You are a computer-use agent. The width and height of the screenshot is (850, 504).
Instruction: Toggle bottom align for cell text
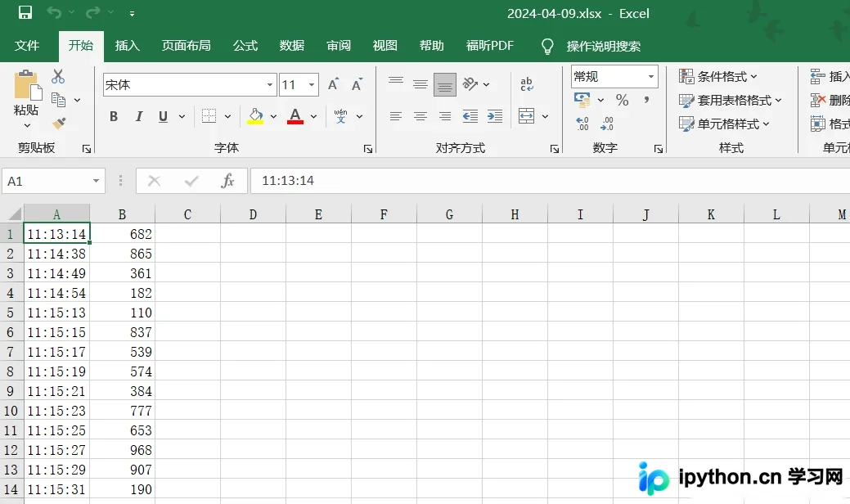click(x=444, y=84)
